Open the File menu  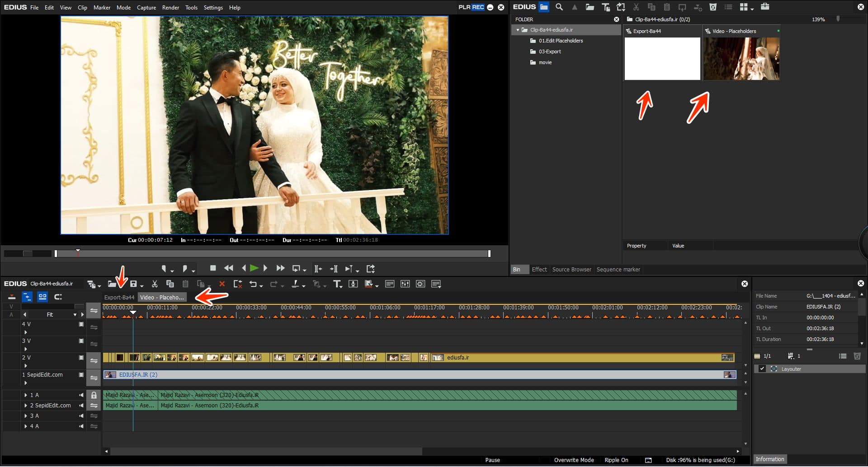coord(34,7)
